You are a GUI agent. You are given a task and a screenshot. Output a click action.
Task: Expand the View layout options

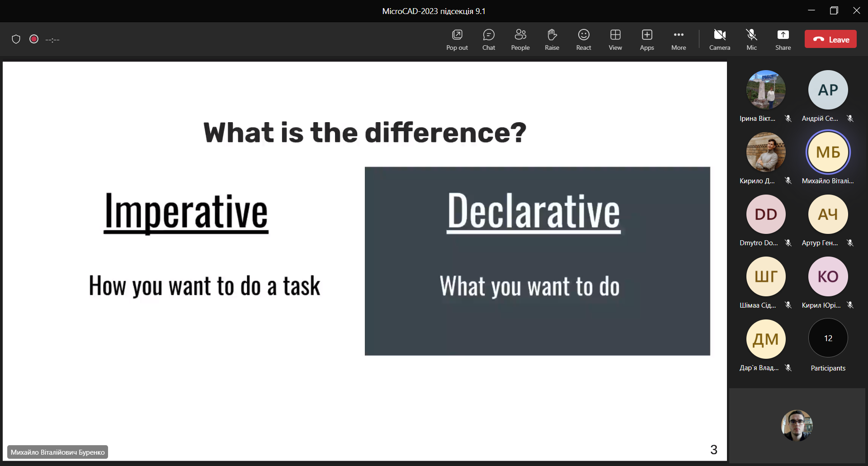(615, 39)
